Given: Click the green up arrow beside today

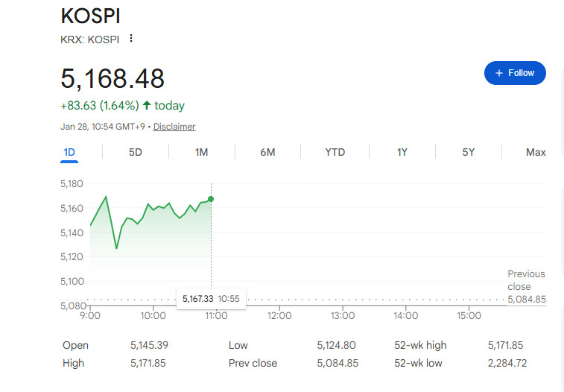Looking at the screenshot, I should [x=146, y=105].
